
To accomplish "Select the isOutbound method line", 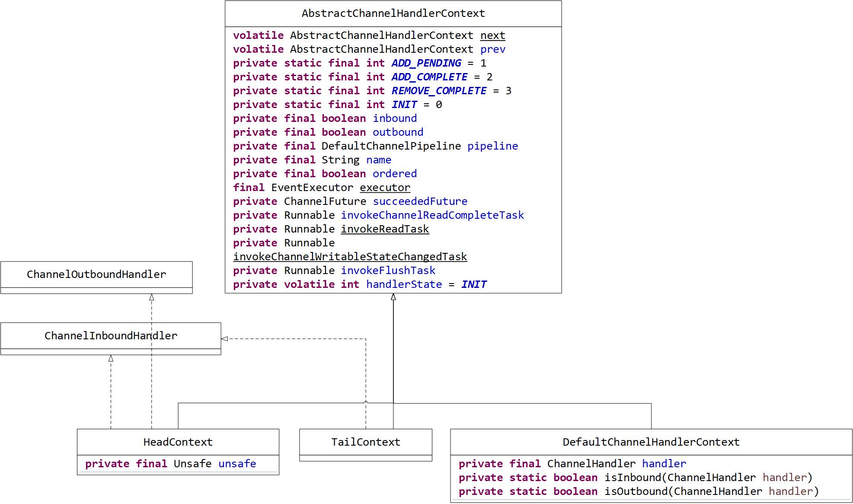I will pos(636,491).
